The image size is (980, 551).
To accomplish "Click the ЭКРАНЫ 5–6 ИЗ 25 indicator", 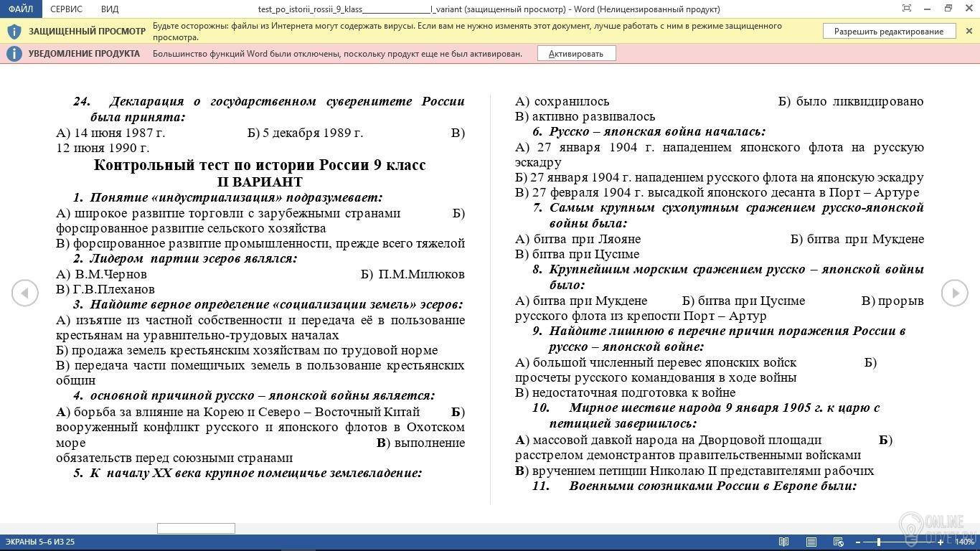I will point(40,542).
